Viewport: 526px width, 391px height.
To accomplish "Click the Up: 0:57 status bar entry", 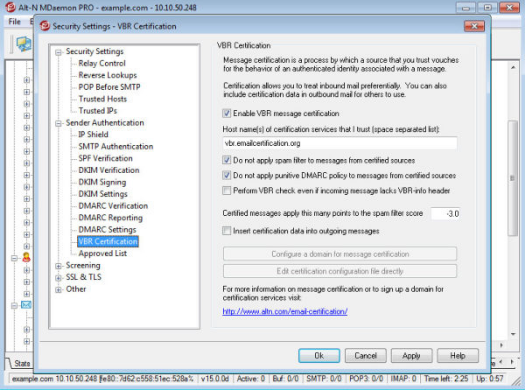I will (x=489, y=379).
